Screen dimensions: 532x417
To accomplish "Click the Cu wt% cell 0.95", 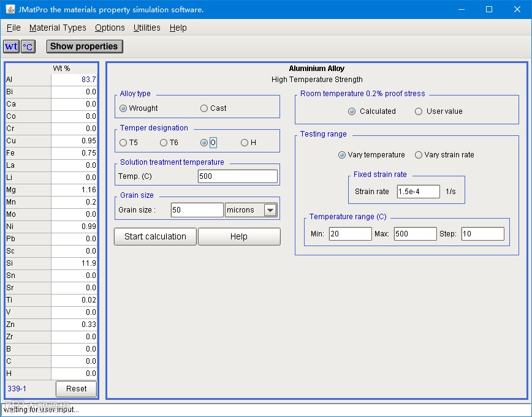I will click(74, 141).
